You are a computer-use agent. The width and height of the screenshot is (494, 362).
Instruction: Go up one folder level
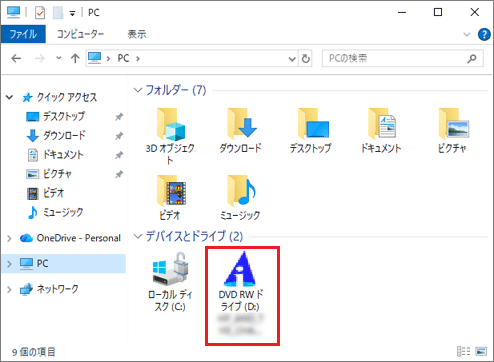tap(75, 59)
